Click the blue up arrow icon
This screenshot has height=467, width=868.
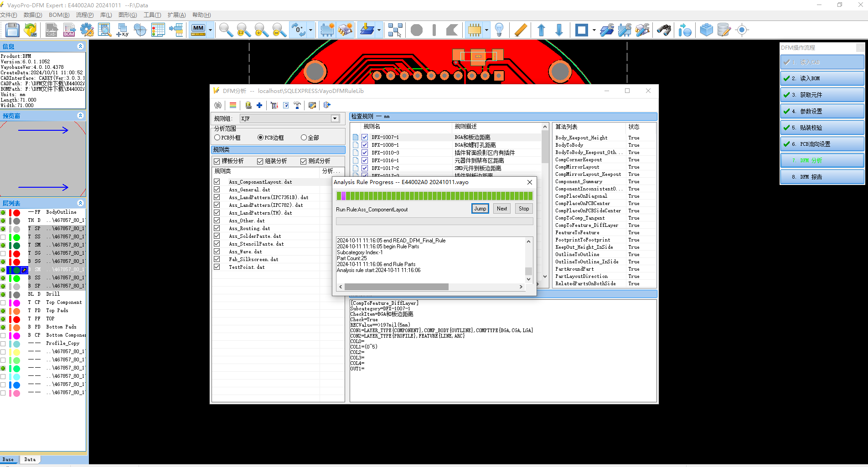pos(541,30)
